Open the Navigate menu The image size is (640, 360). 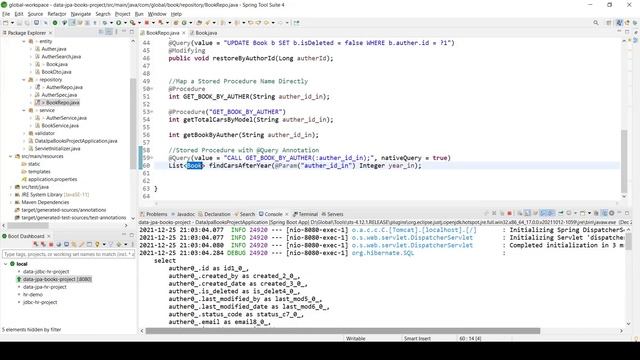[x=81, y=14]
